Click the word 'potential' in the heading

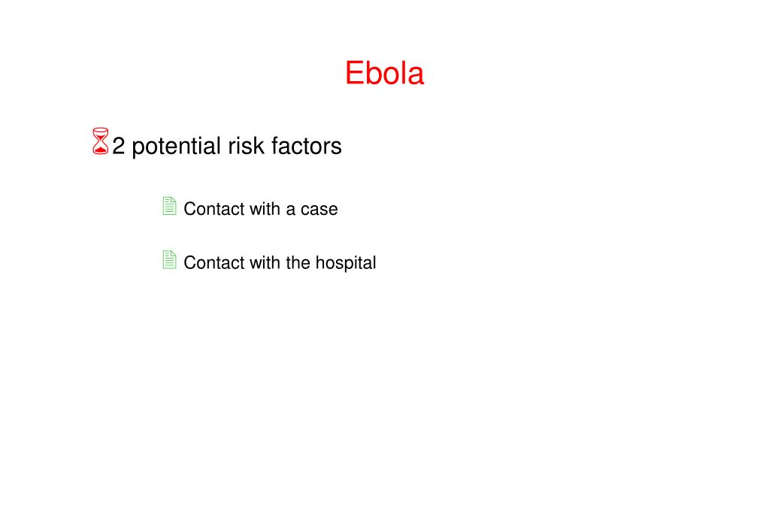[177, 147]
